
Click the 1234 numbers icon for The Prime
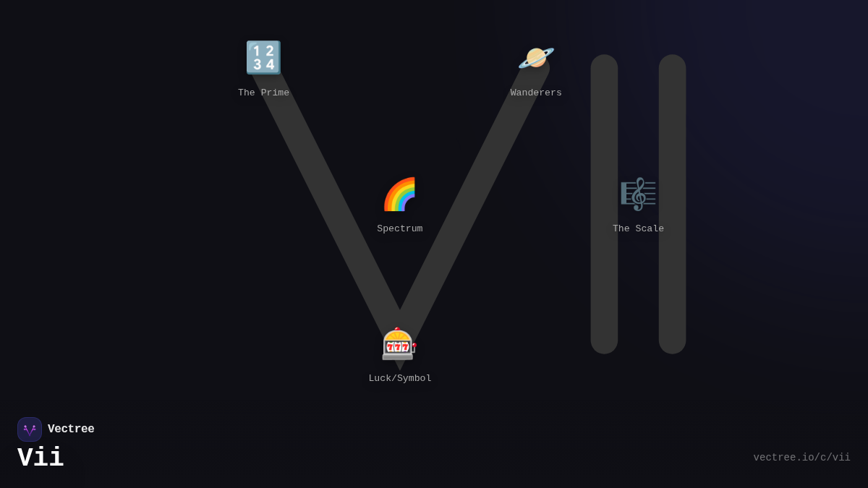[x=263, y=58]
